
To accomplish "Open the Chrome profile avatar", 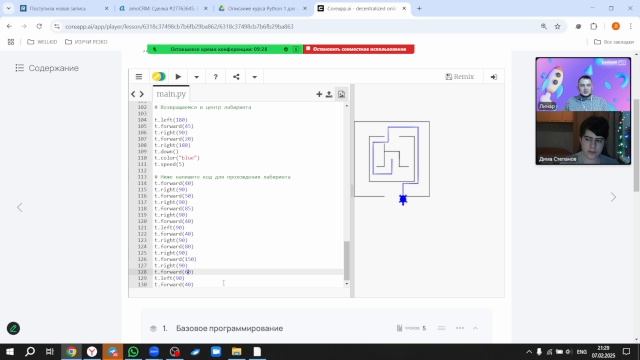I will (616, 26).
